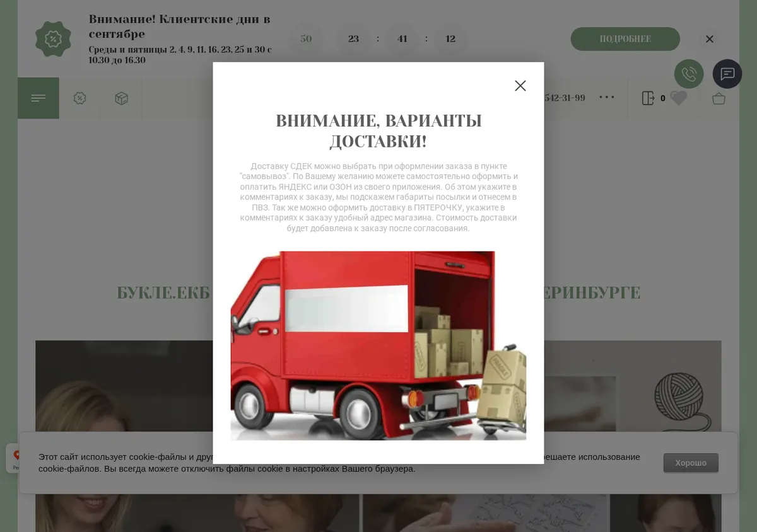This screenshot has height=532, width=757.
Task: Open the green phone callback widget
Action: tap(689, 74)
